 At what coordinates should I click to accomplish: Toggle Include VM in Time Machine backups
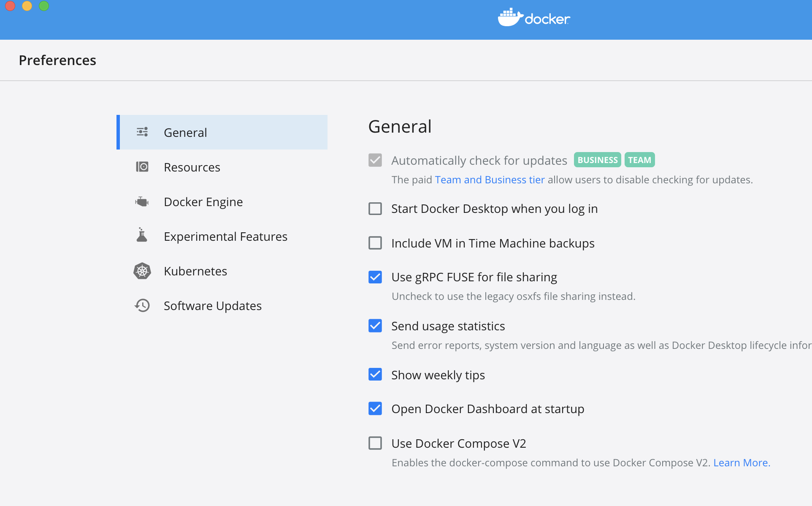pyautogui.click(x=374, y=243)
